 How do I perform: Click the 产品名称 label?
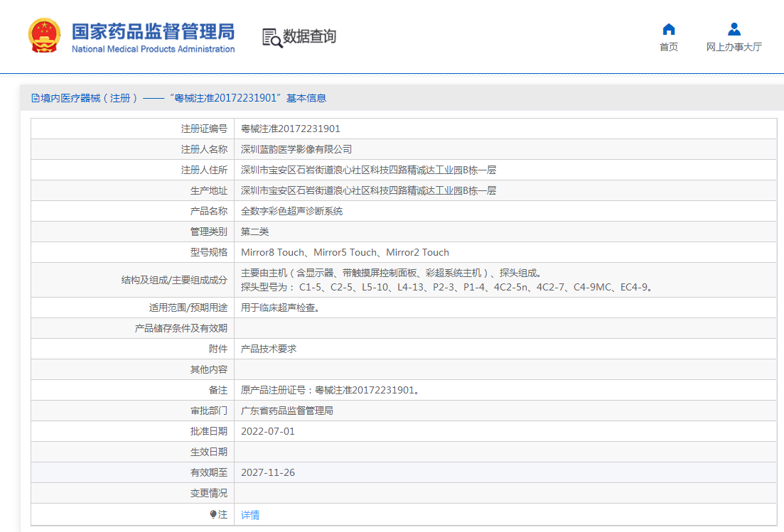click(209, 211)
